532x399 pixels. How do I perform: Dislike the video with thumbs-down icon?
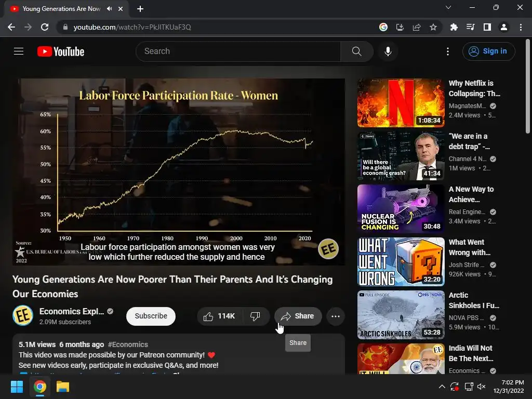[x=255, y=316]
